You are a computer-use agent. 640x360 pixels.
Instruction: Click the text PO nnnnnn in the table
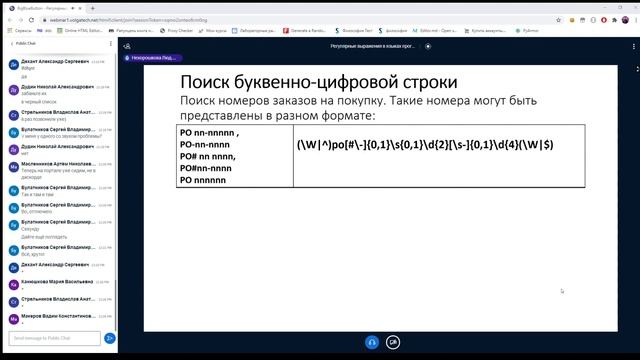coord(203,180)
